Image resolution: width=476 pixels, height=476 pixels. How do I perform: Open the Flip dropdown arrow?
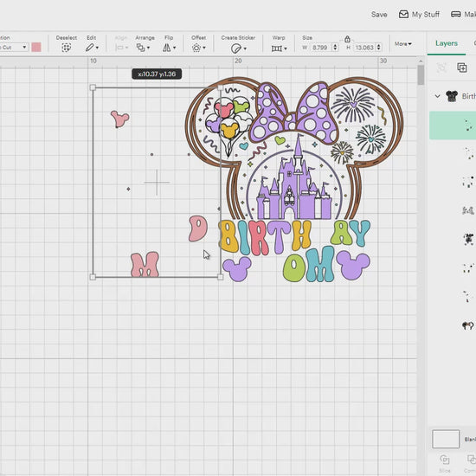pos(174,48)
